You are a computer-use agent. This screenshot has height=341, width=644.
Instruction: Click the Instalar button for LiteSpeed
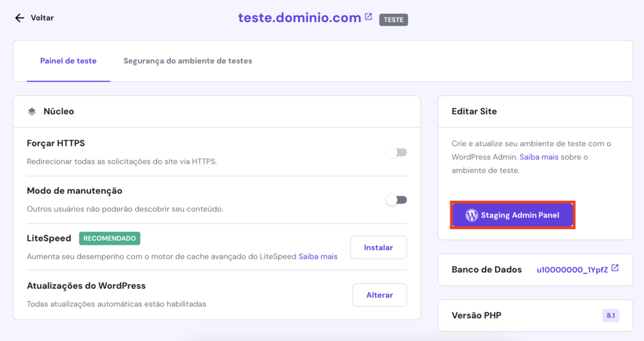point(378,247)
